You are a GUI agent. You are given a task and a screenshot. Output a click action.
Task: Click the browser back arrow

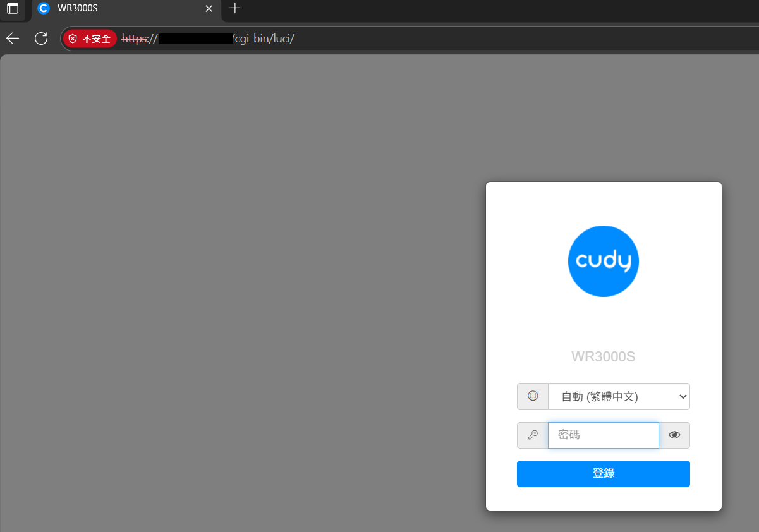[13, 39]
